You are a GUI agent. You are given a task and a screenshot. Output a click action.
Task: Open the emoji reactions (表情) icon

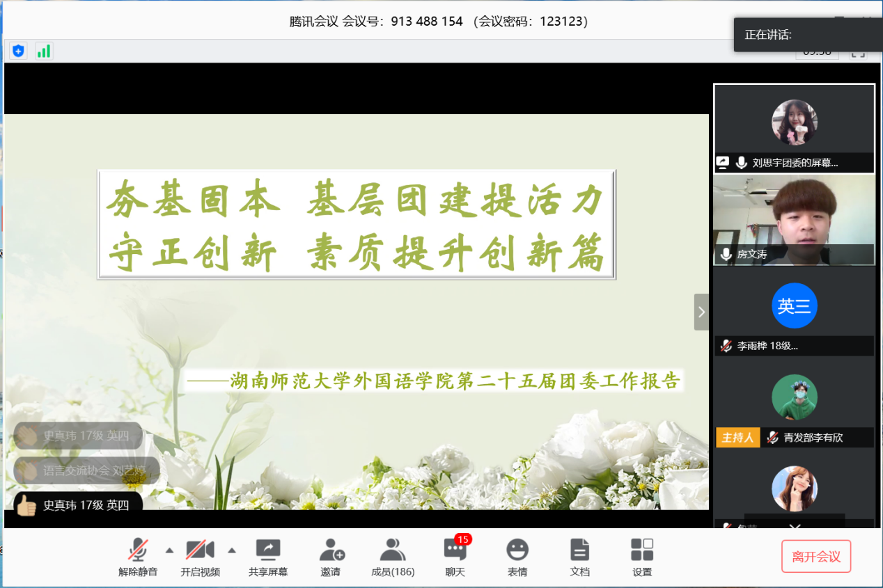point(517,557)
